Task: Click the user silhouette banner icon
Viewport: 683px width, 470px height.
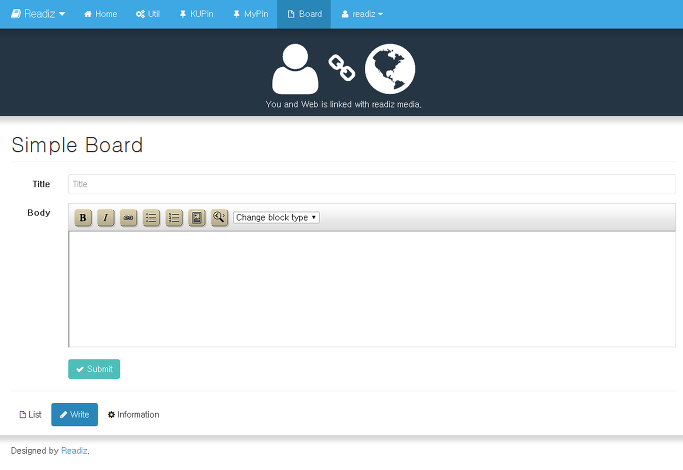Action: pyautogui.click(x=295, y=69)
